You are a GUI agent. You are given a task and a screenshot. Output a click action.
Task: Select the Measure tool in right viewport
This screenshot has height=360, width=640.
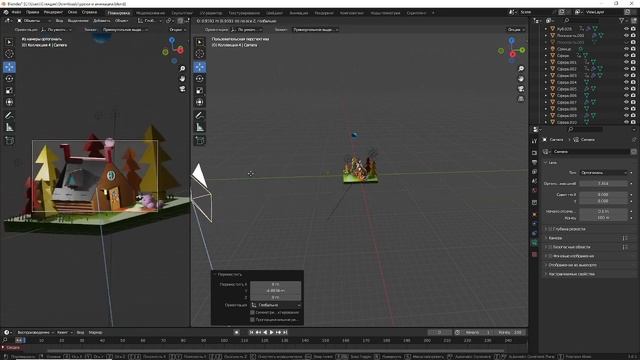[x=200, y=127]
